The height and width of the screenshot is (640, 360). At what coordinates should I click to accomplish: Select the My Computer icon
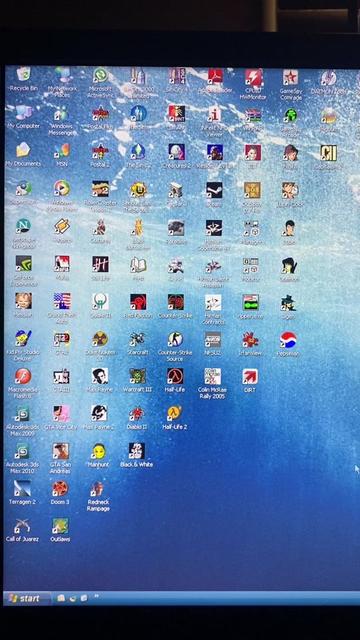[23, 112]
